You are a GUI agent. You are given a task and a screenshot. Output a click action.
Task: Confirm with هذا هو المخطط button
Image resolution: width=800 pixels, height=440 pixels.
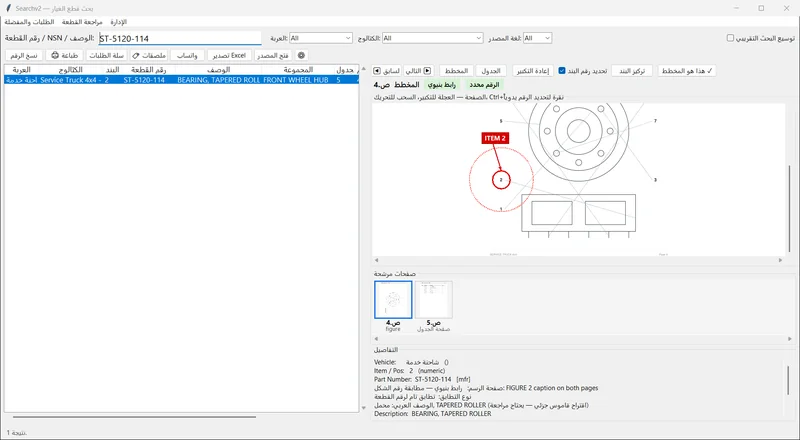coord(687,71)
